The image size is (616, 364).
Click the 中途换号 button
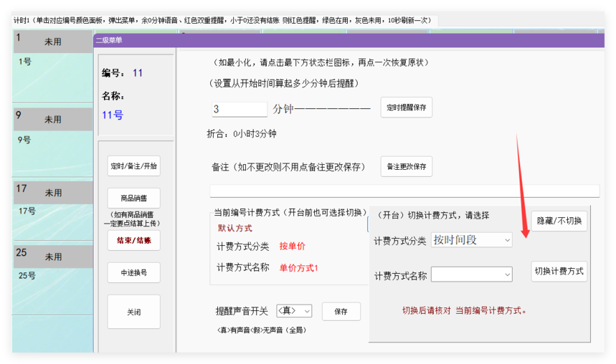[133, 272]
